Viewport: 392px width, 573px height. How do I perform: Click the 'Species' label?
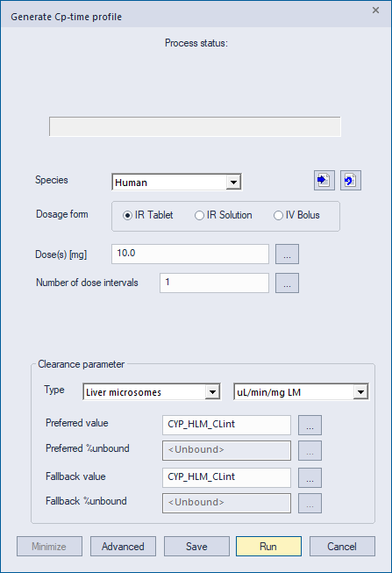[x=52, y=180]
